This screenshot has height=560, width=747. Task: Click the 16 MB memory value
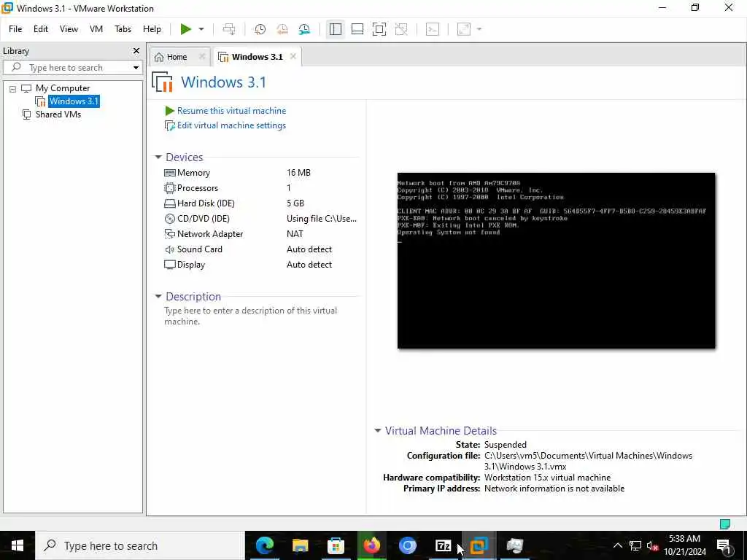[298, 173]
